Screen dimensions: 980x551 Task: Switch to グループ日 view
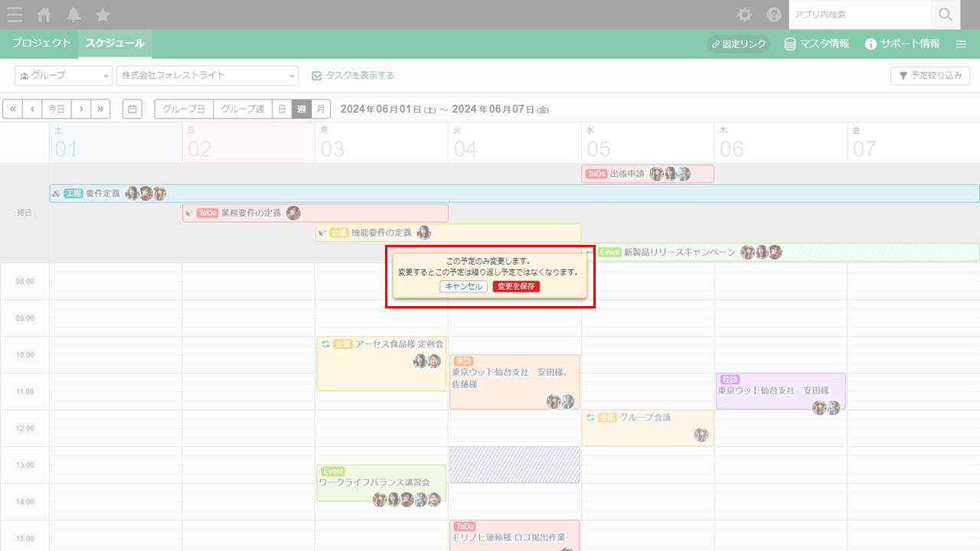tap(184, 109)
